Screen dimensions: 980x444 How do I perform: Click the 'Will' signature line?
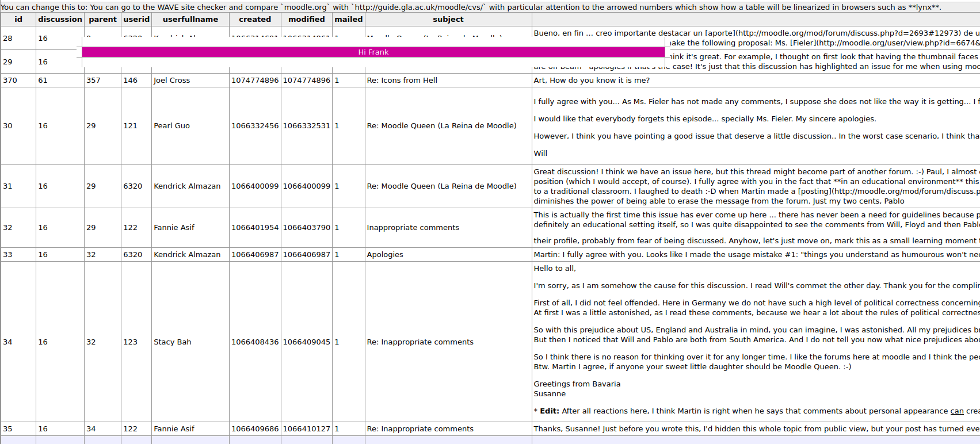540,153
